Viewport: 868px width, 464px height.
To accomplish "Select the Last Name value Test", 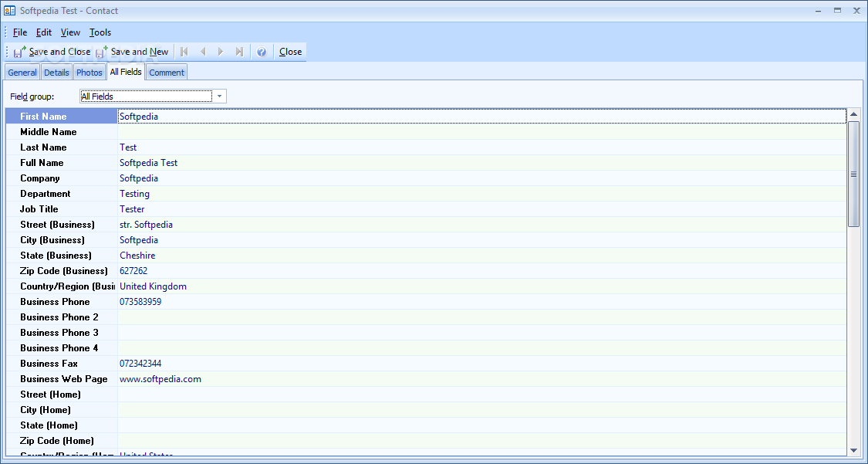I will pos(481,147).
